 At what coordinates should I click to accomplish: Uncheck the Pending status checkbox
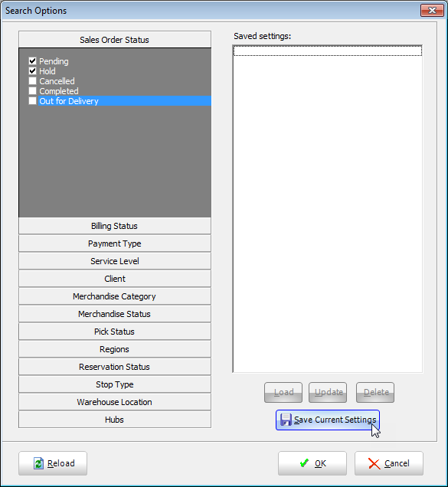[x=33, y=61]
